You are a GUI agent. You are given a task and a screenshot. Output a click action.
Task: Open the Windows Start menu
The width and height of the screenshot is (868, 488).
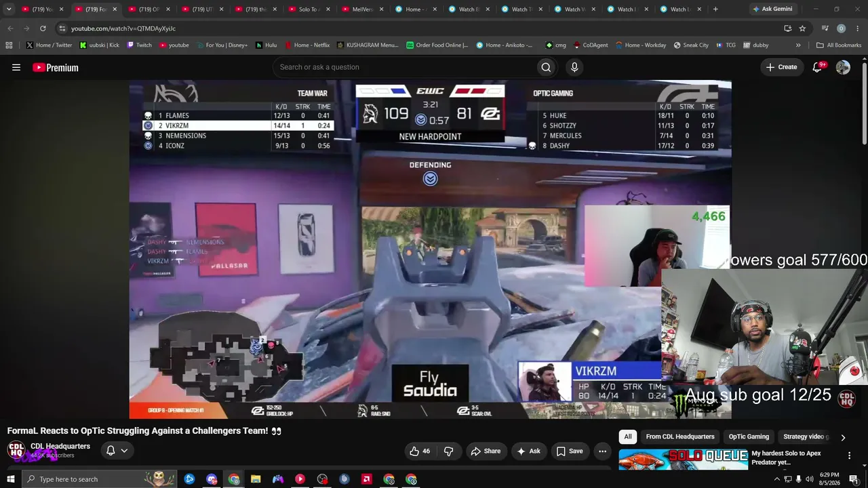(x=10, y=479)
